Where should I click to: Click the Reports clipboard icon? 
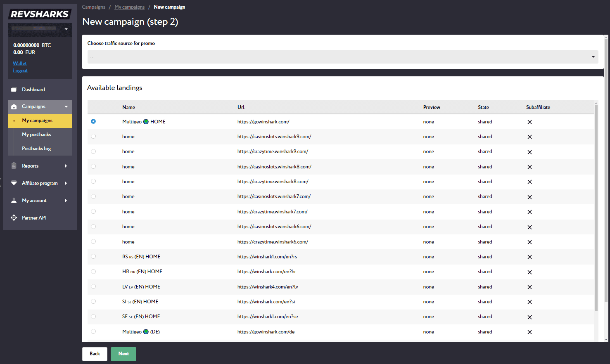(x=14, y=165)
